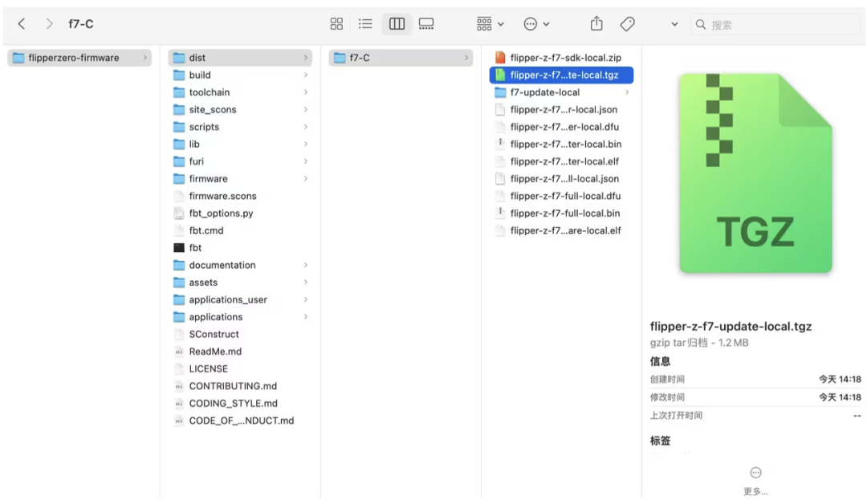The height and width of the screenshot is (504, 867).
Task: Switch to icon grid view
Action: pyautogui.click(x=336, y=24)
